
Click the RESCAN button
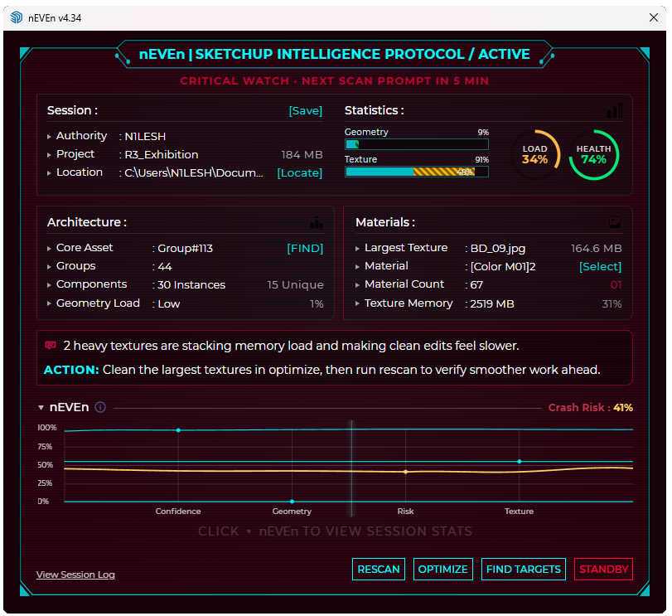pyautogui.click(x=379, y=570)
